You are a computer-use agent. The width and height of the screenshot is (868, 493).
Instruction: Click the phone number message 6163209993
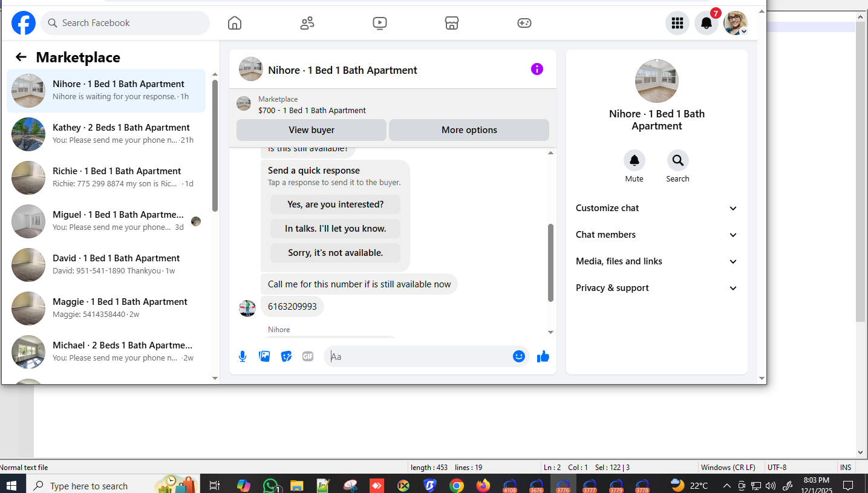click(x=292, y=307)
